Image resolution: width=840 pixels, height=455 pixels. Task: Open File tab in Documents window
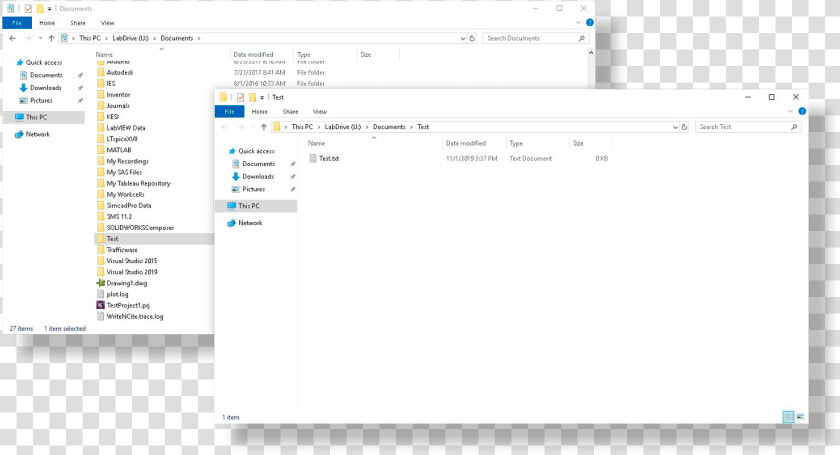click(x=17, y=23)
